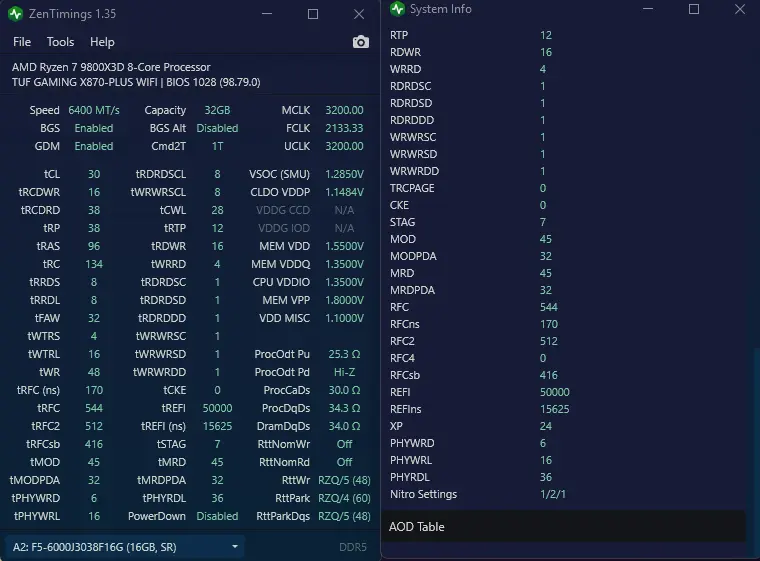Click the RFCns row in System Info

[563, 324]
